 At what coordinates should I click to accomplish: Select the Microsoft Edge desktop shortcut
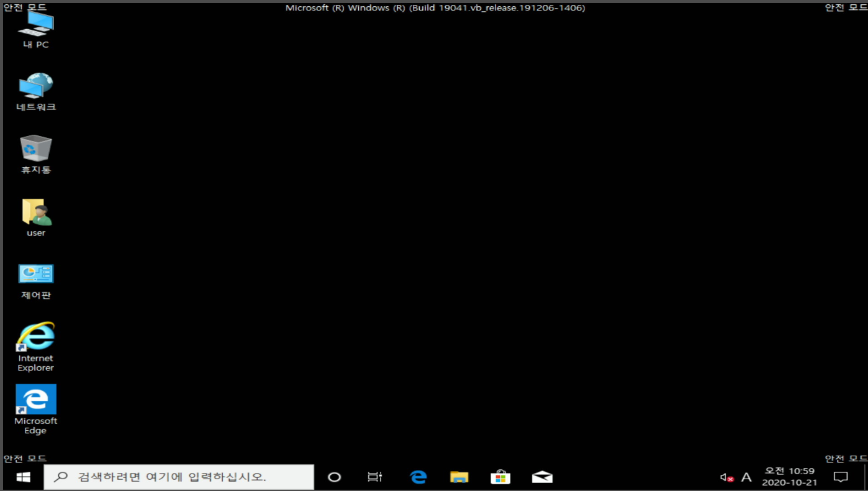coord(36,410)
